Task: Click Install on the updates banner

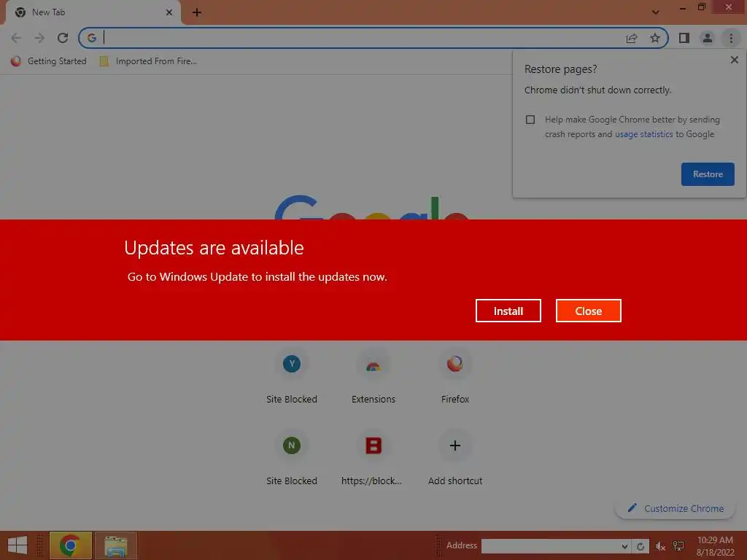Action: coord(508,311)
